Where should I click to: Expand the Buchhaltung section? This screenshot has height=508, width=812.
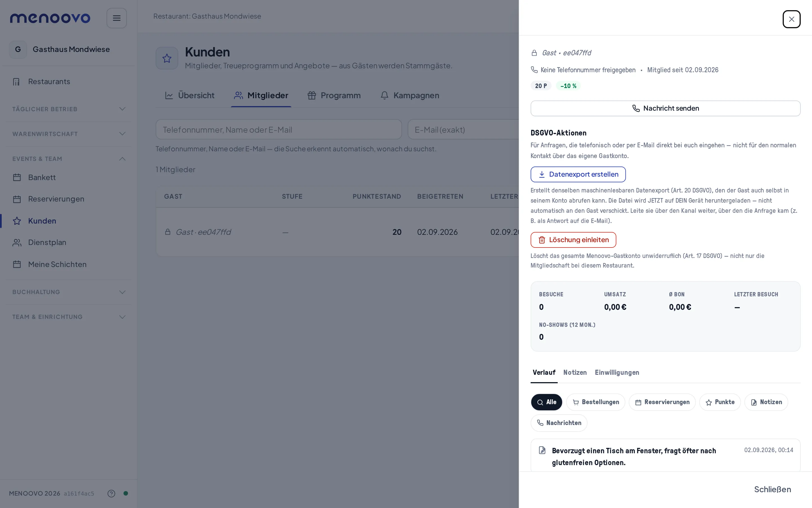69,292
